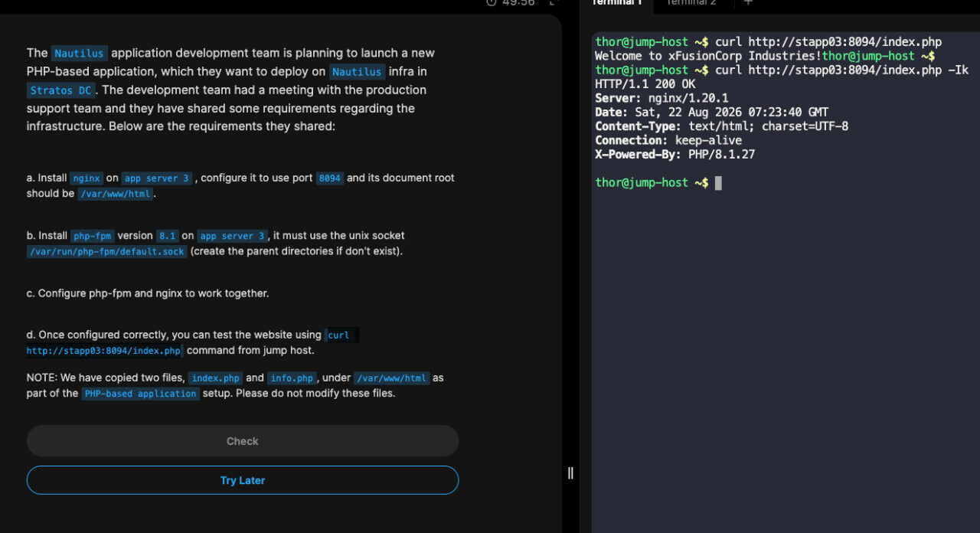The height and width of the screenshot is (533, 980).
Task: Click the first 'Nautilus' label before 'application development'
Action: click(80, 54)
